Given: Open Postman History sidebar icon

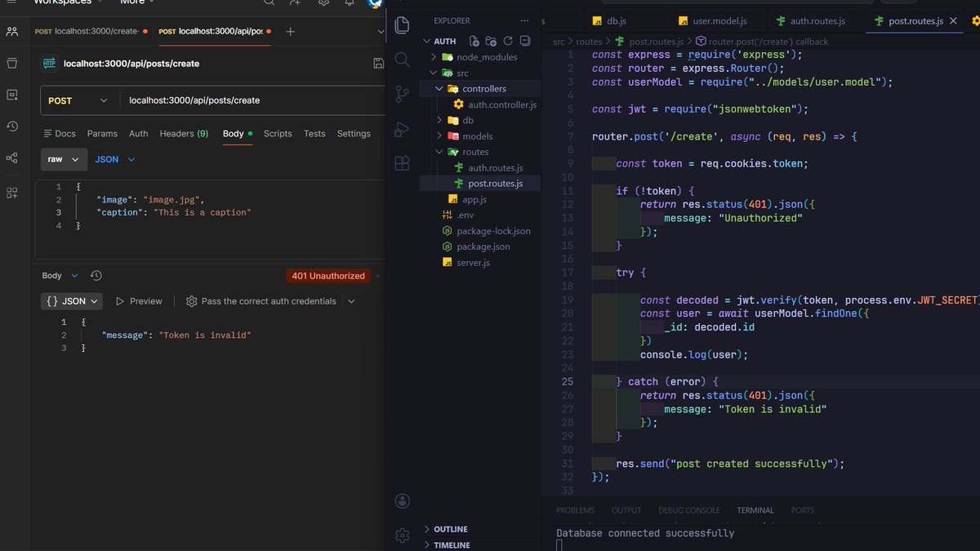Looking at the screenshot, I should (11, 126).
